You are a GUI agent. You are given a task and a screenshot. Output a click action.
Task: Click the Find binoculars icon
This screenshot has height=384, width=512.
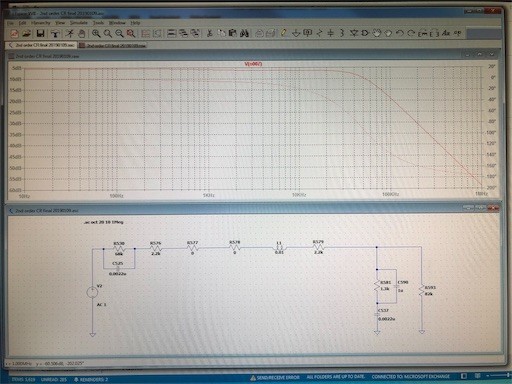pos(245,33)
